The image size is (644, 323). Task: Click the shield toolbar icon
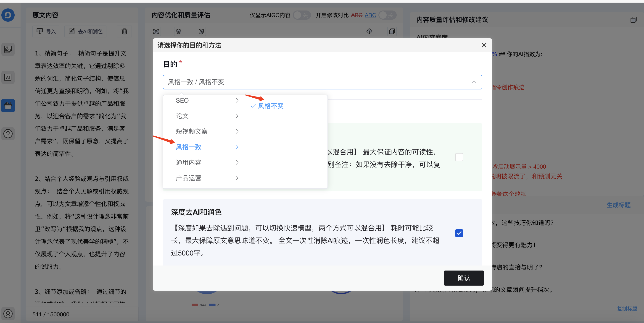point(201,31)
